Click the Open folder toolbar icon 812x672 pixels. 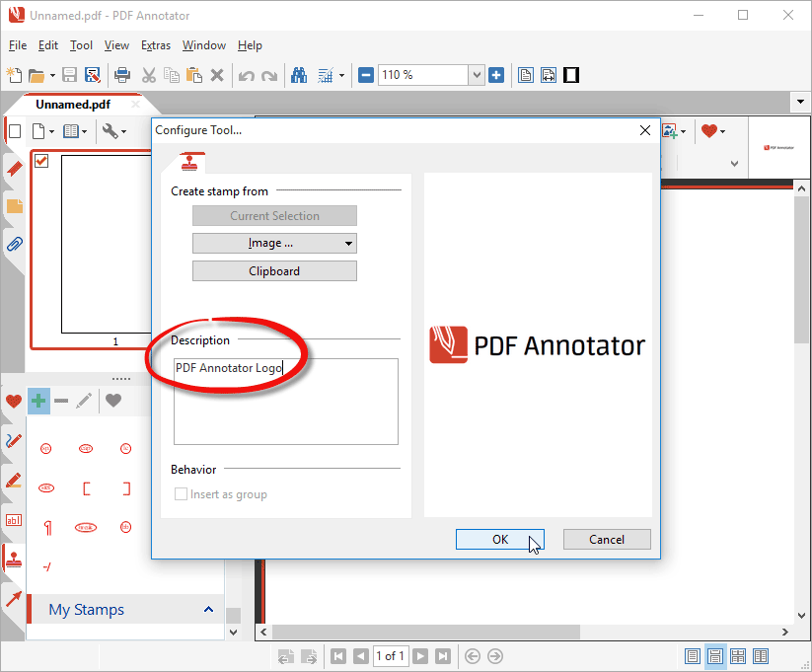point(37,76)
